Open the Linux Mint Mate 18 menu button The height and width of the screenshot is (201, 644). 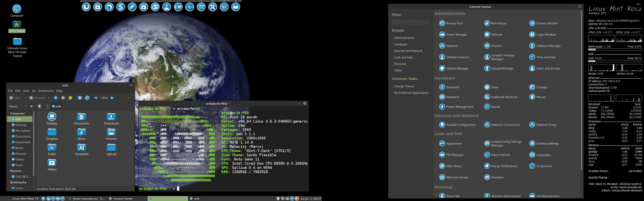(x=23, y=199)
